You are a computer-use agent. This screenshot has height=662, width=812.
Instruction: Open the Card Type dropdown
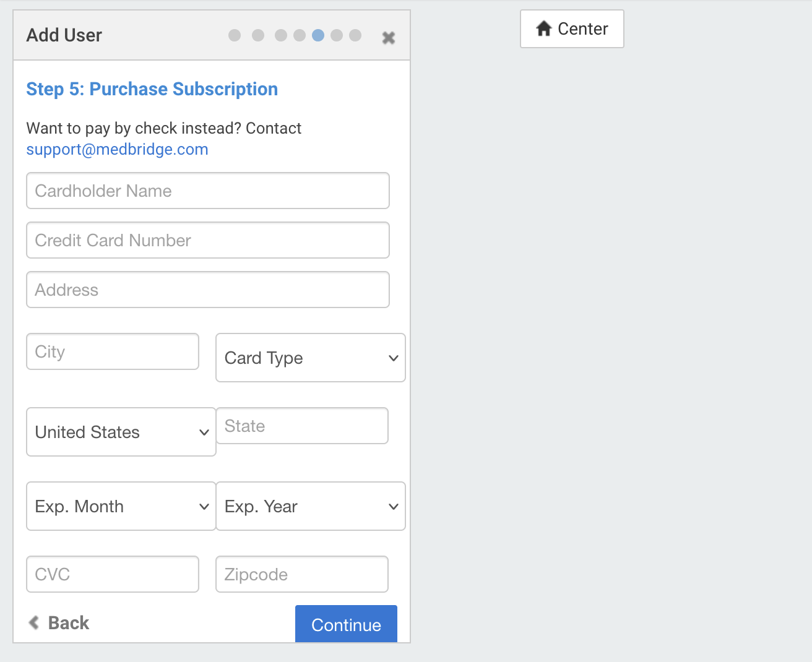point(311,358)
